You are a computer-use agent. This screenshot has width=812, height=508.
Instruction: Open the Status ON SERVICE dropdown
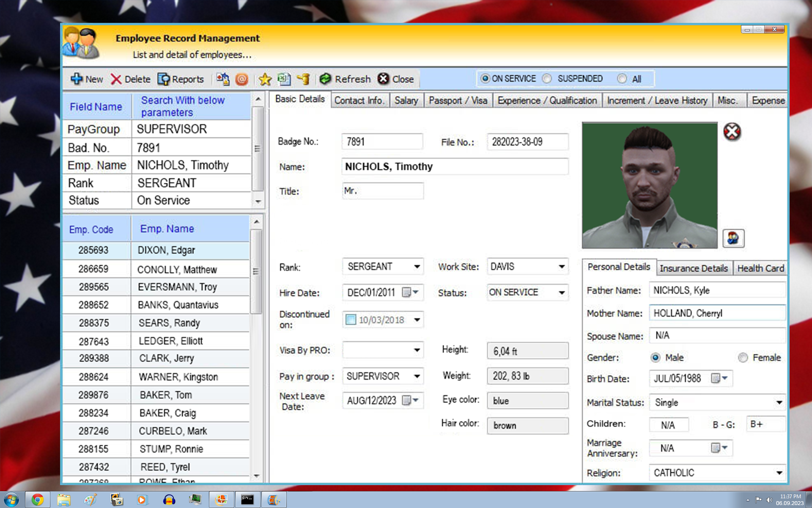coord(562,293)
